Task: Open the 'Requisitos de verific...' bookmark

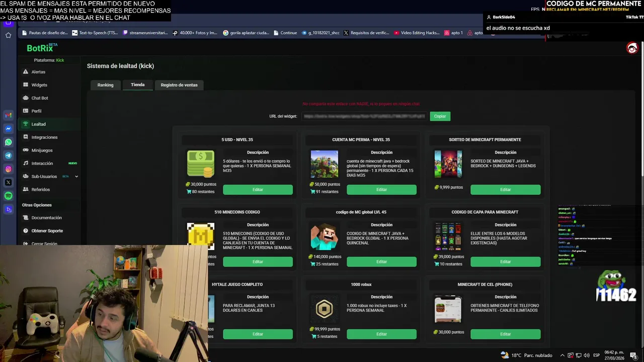Action: (366, 33)
